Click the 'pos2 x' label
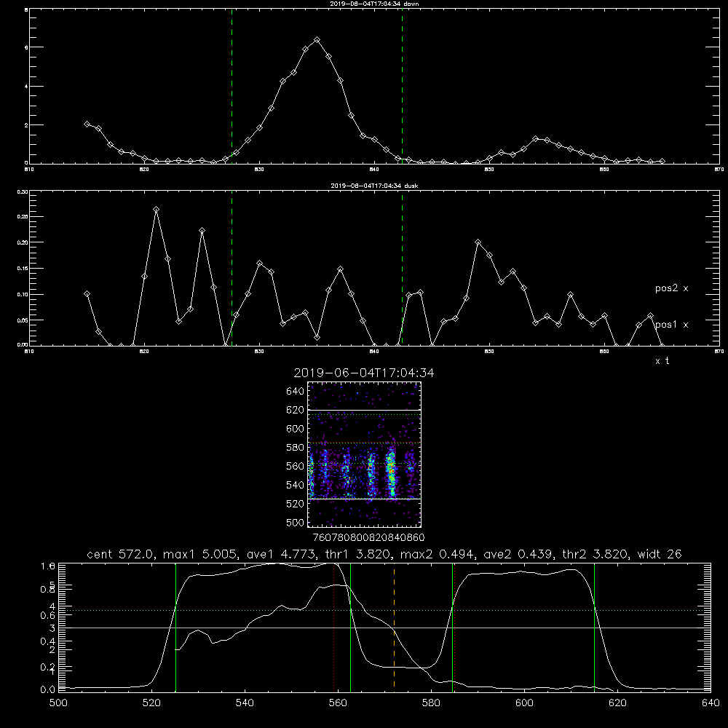Screen dimensions: 728x728 tap(671, 288)
